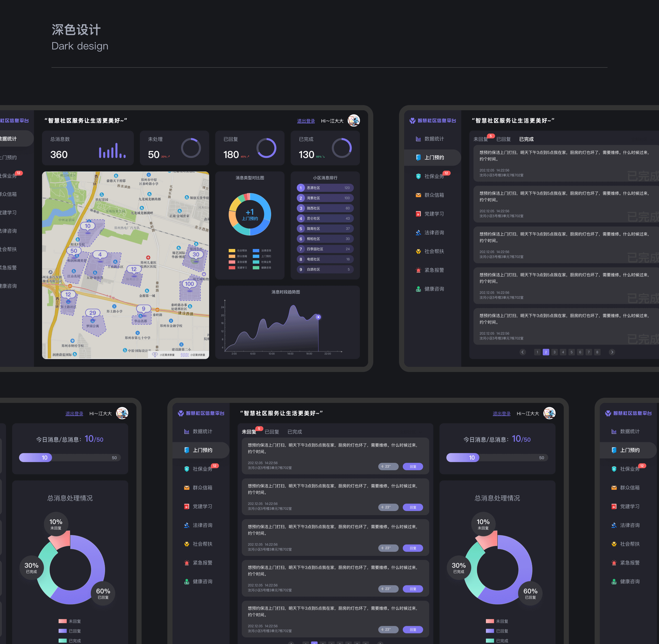Switch to 未回复 tab in the 已完成 list window
The width and height of the screenshot is (659, 644).
point(481,139)
